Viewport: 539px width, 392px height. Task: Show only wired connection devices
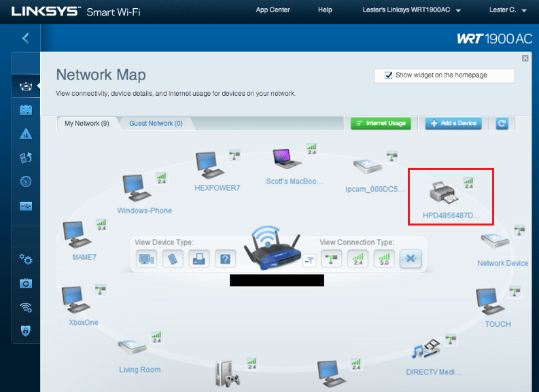coord(331,258)
